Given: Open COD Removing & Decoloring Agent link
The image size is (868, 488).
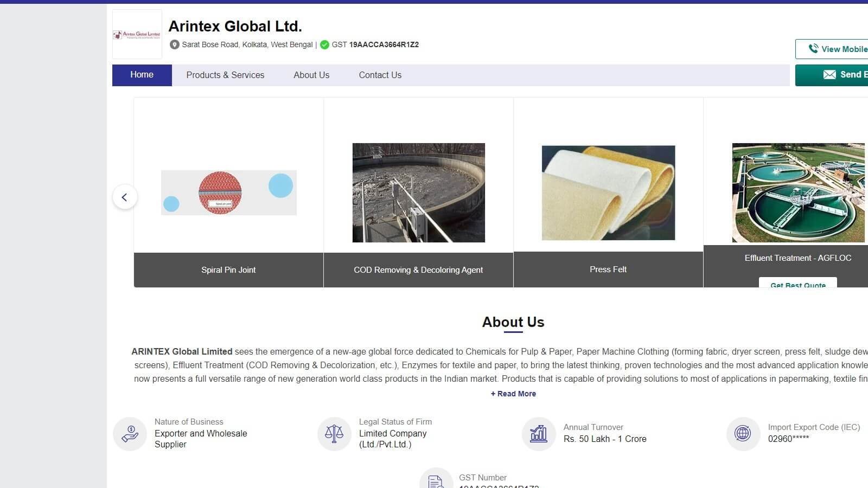Looking at the screenshot, I should (x=418, y=269).
